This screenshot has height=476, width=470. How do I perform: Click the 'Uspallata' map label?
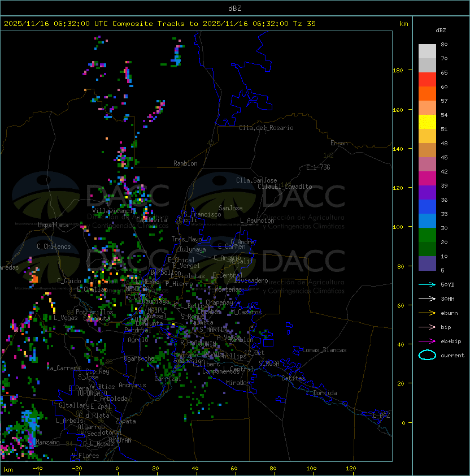(53, 225)
